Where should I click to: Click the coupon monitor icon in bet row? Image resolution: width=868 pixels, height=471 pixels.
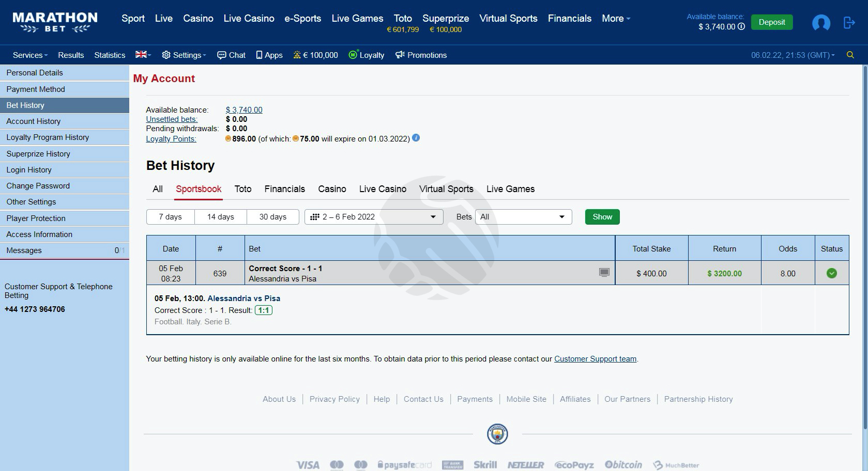pos(604,272)
